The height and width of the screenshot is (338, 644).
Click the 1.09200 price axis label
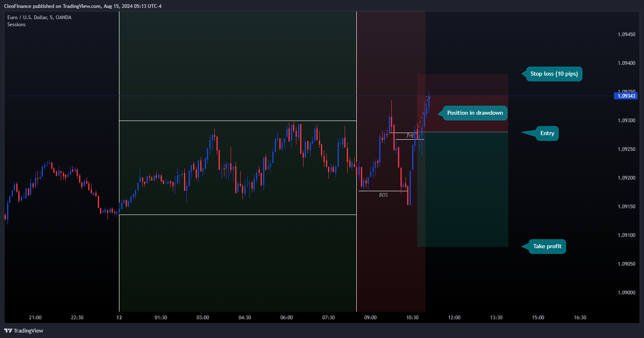(627, 178)
